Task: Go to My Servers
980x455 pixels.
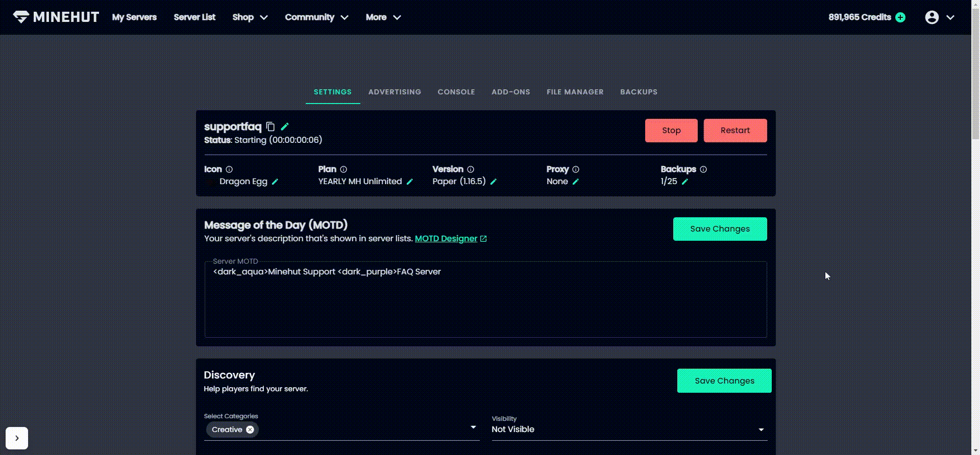Action: [134, 17]
